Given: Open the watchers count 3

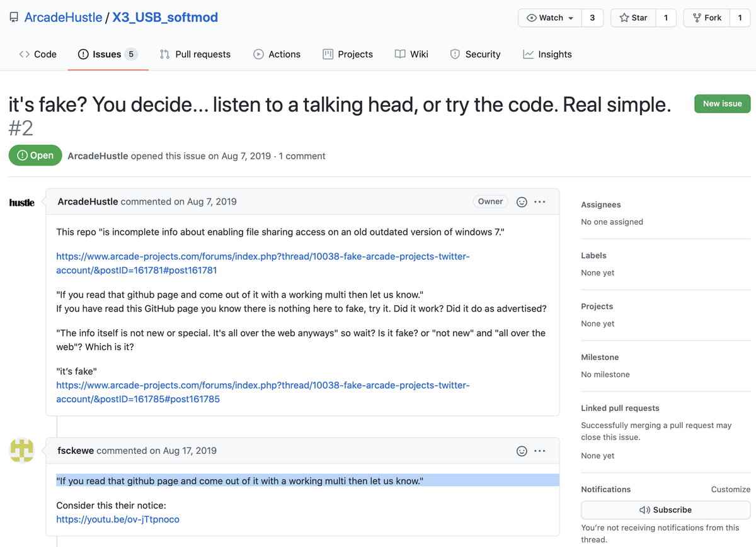Looking at the screenshot, I should pyautogui.click(x=592, y=18).
